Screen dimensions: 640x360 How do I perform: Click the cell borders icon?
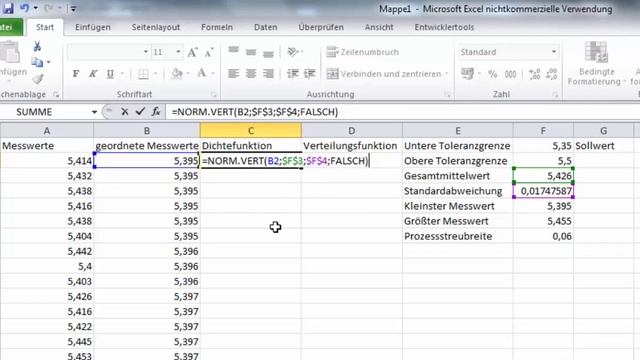click(x=143, y=74)
